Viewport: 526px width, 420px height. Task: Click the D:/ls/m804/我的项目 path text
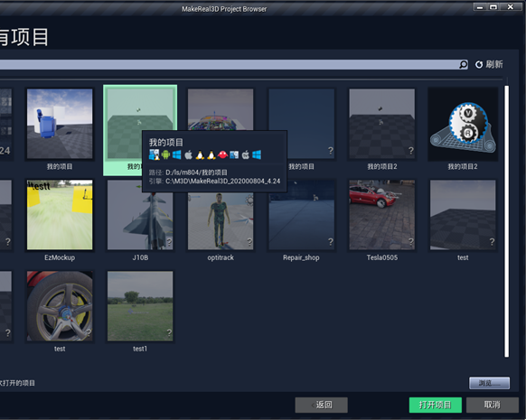(x=196, y=173)
